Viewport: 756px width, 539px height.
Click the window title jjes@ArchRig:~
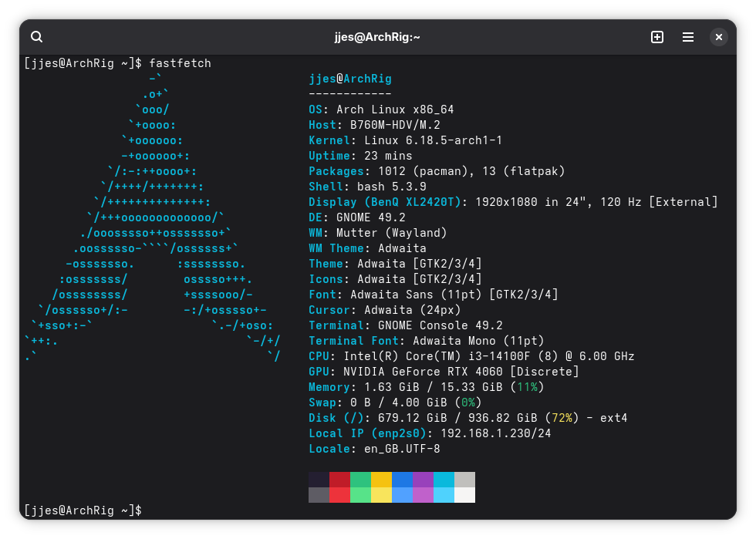377,37
